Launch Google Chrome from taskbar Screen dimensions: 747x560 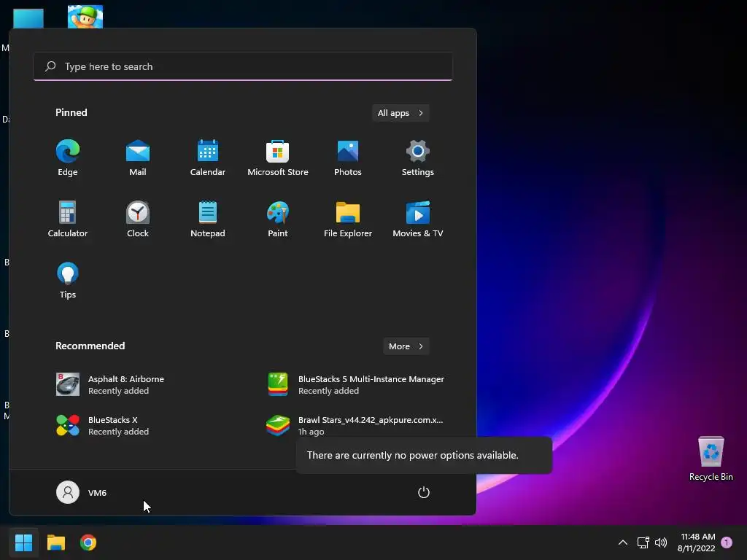(88, 542)
